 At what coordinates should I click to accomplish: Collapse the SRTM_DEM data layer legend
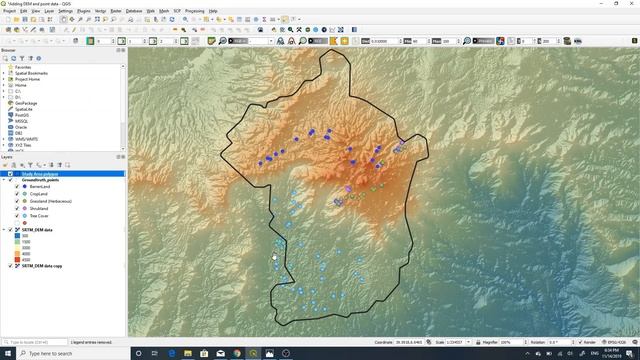pyautogui.click(x=4, y=230)
